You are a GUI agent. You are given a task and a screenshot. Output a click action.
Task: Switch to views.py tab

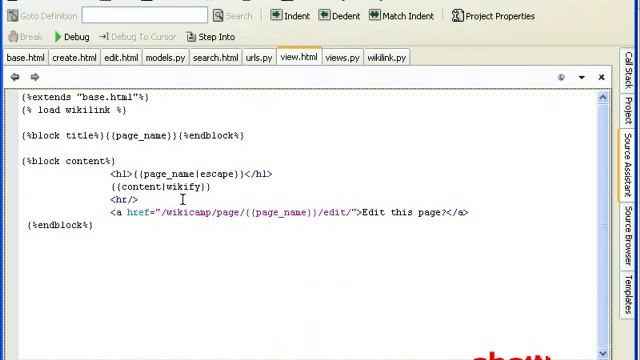342,58
